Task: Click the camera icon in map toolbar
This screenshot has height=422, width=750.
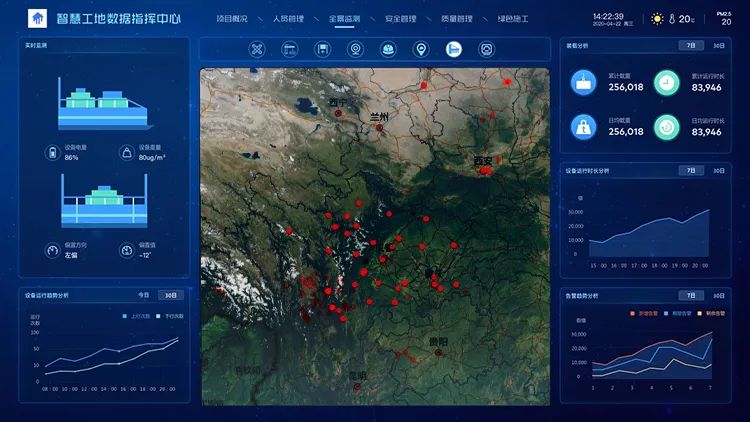Action: pos(355,49)
